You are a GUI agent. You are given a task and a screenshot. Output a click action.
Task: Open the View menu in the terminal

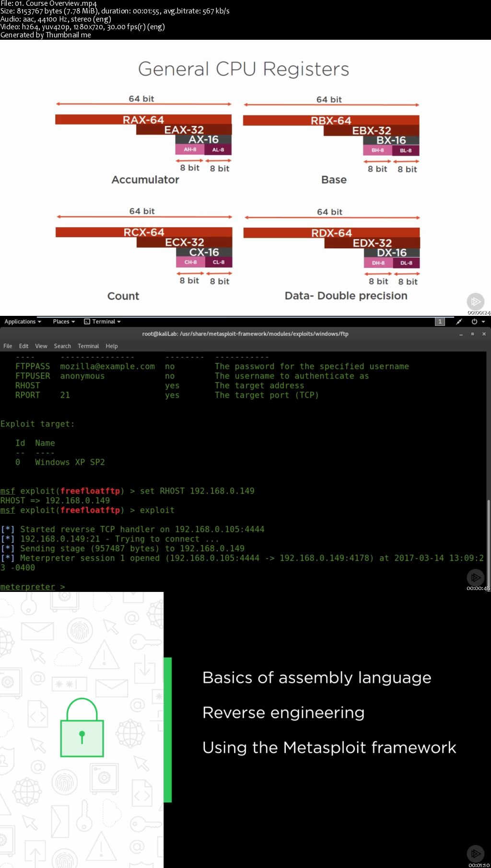41,346
